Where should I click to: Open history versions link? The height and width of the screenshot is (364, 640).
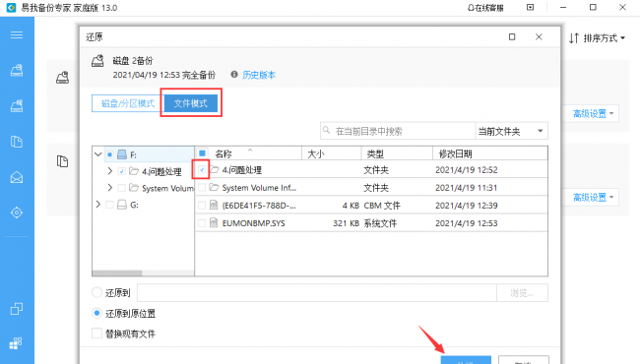click(259, 75)
